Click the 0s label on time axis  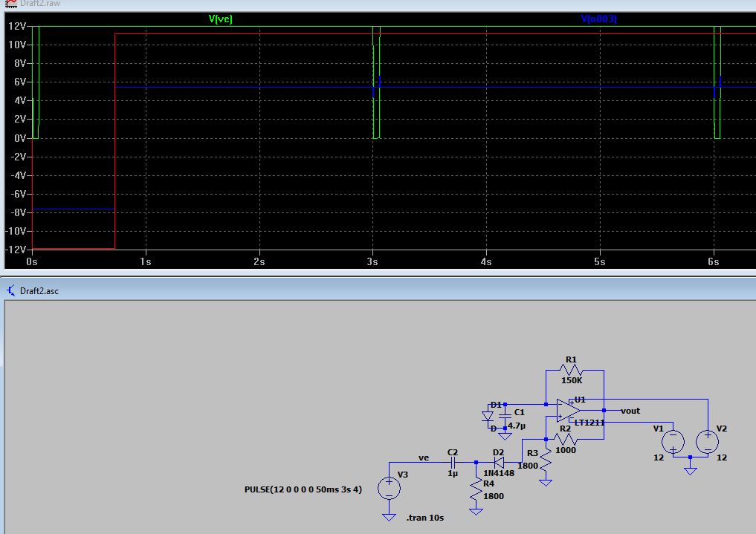pyautogui.click(x=31, y=261)
